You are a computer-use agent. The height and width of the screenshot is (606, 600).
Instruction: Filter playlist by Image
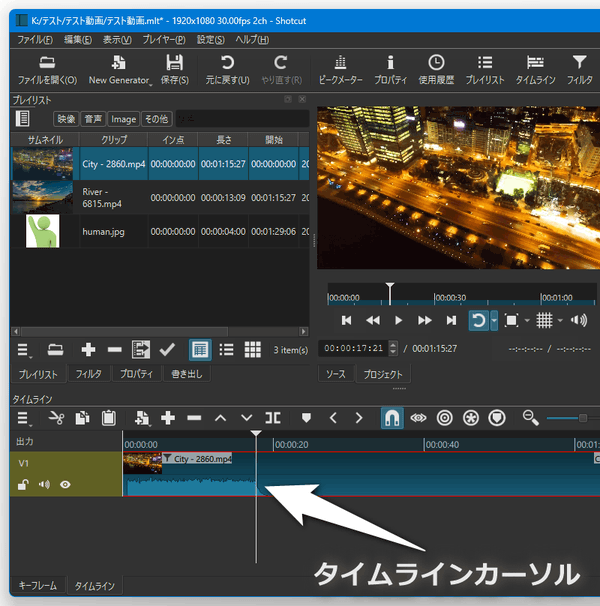(x=123, y=119)
